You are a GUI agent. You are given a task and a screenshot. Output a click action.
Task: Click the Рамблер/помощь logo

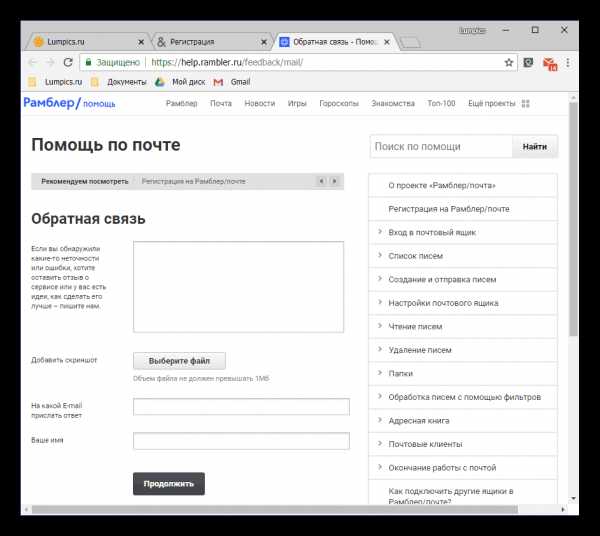click(x=69, y=103)
